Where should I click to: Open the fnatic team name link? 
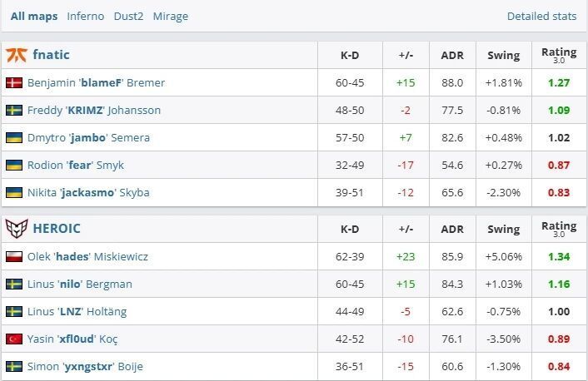[51, 55]
